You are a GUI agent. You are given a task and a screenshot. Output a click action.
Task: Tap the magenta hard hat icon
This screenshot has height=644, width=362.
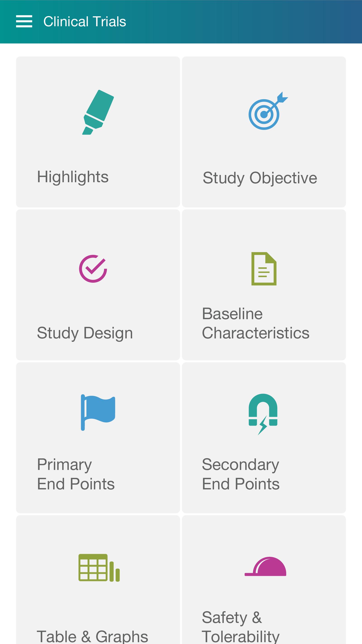(x=266, y=567)
